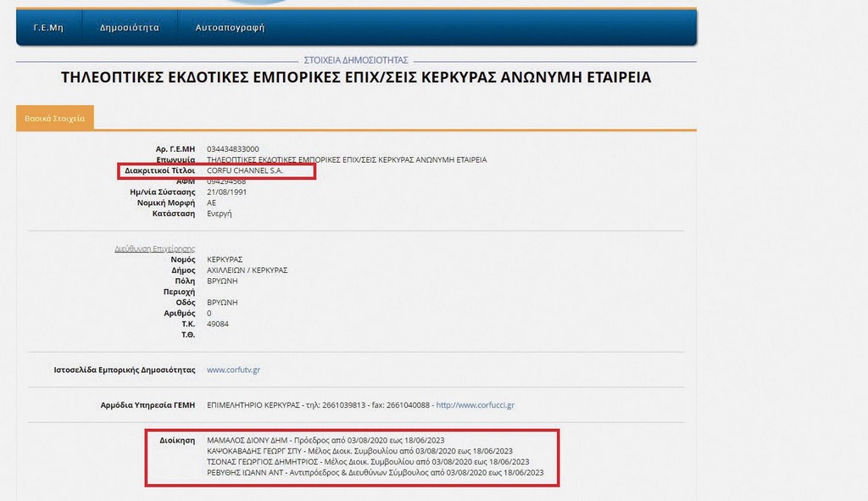Click the ΕΠΙΜΕΛΗΤΗΡΙΟ ΚΕΡΚΥΡΑΣ service text

pyautogui.click(x=253, y=405)
